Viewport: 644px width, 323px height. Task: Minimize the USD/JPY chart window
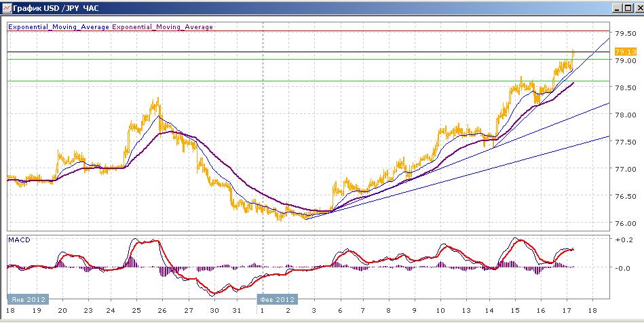click(x=618, y=8)
